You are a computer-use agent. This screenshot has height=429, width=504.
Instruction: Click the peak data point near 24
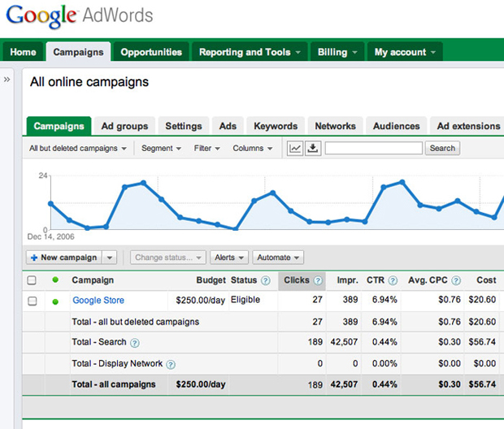(x=402, y=182)
